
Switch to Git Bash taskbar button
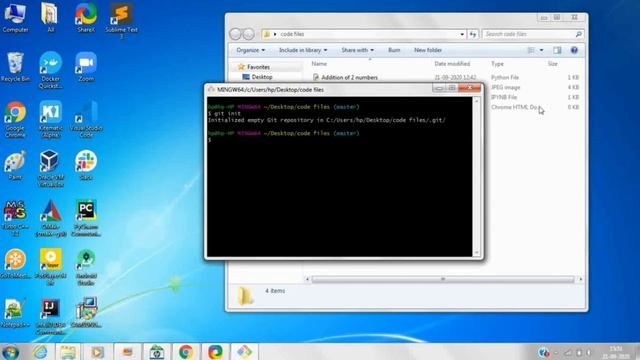244,352
